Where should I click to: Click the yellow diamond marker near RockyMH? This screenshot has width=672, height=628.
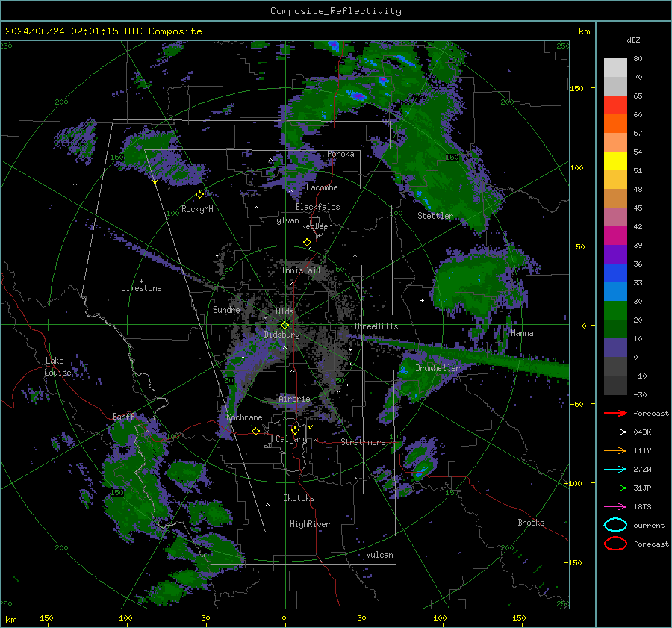(199, 195)
